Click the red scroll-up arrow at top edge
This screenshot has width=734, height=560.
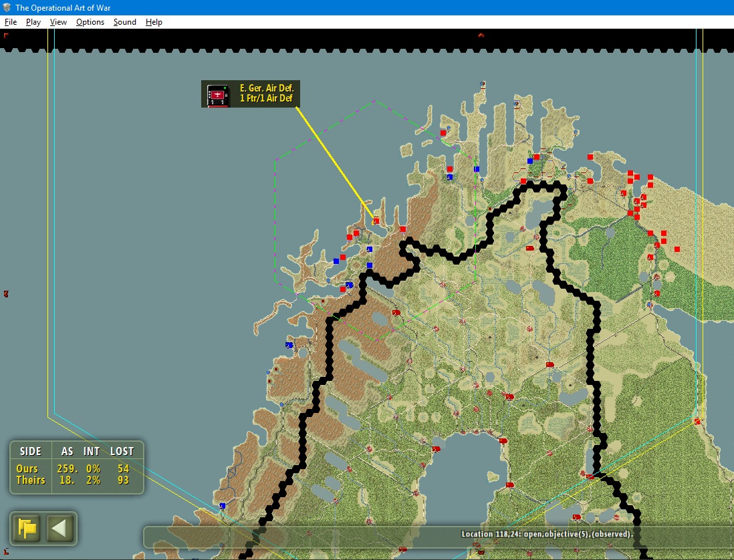(x=481, y=35)
